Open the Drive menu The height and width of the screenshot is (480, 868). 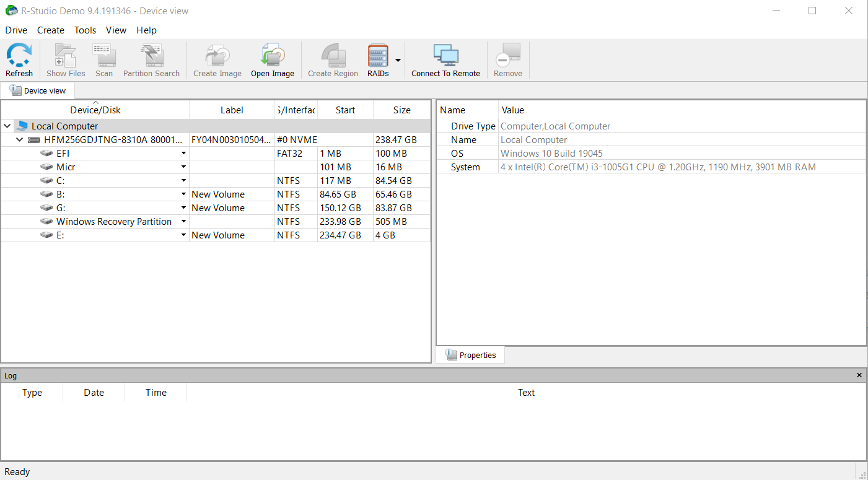[x=16, y=30]
